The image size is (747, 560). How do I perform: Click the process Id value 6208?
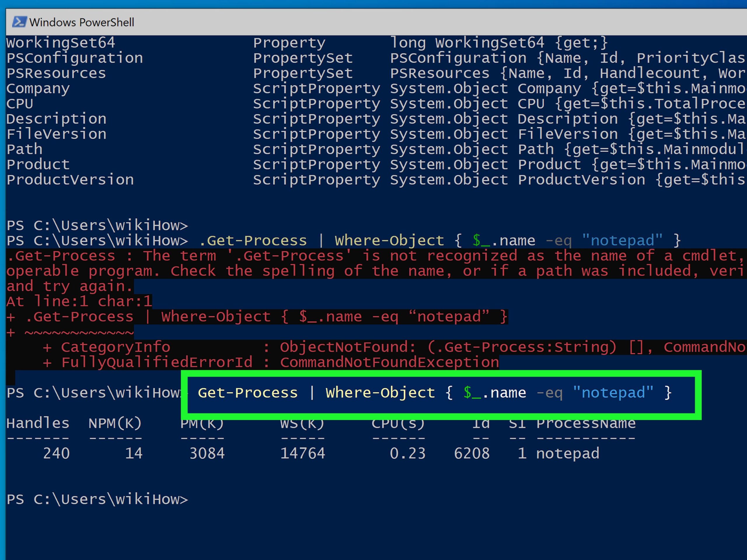coord(472,453)
